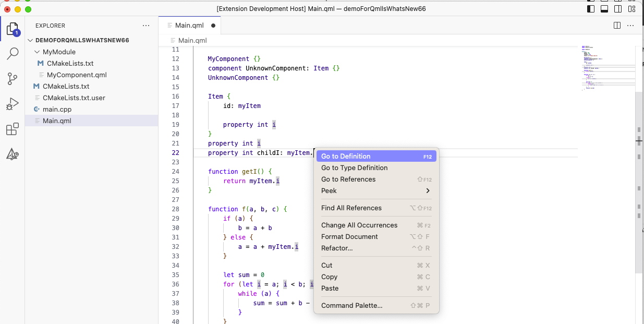
Task: Open the Explorer view in the activity bar
Action: click(x=13, y=30)
